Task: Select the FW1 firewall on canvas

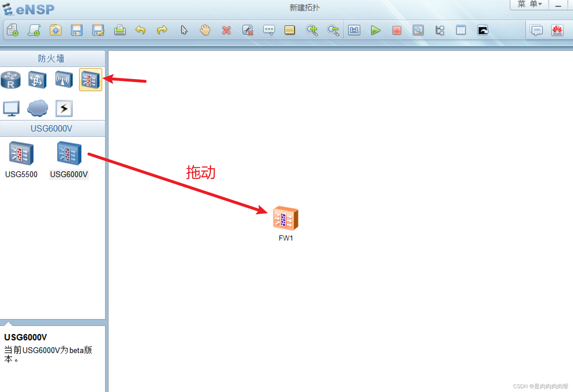Action: pos(285,219)
